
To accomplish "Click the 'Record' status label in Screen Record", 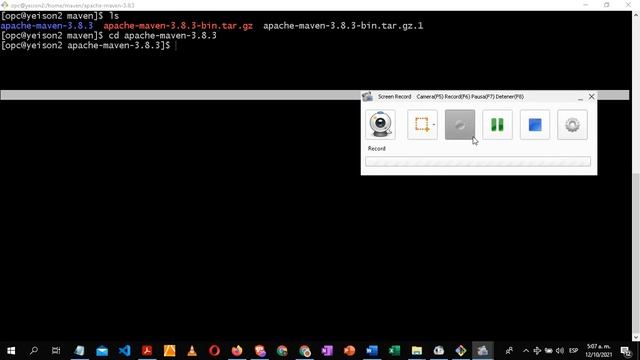I will tap(376, 149).
